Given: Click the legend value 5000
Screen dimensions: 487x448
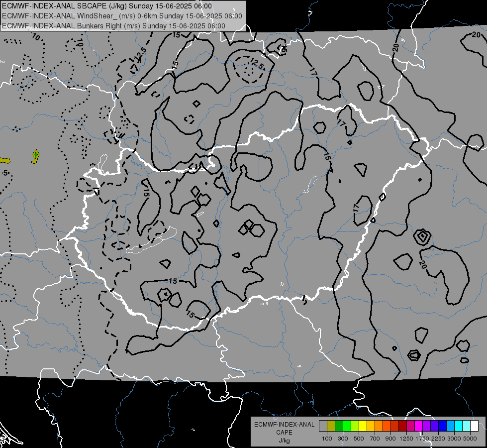Looking at the screenshot, I should 470,439.
